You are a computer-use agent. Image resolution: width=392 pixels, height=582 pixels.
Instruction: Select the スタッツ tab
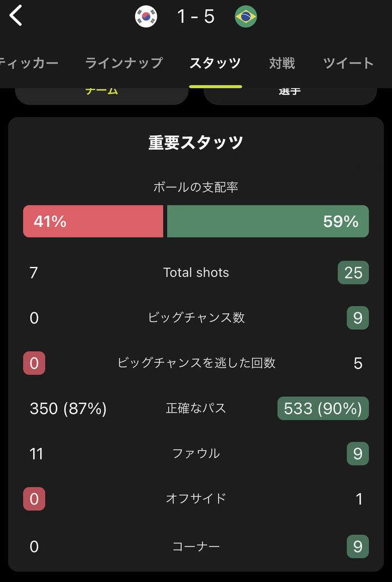click(x=215, y=63)
